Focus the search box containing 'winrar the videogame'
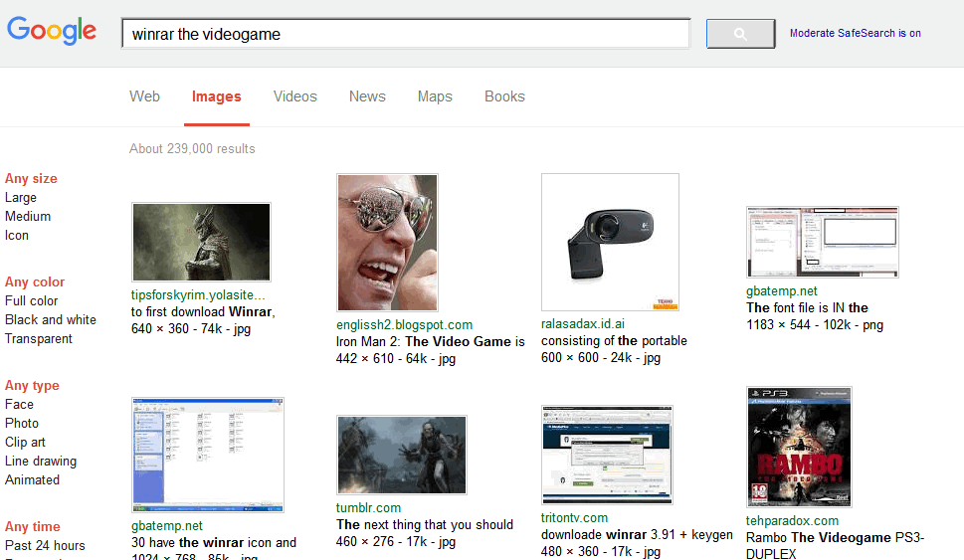 pos(406,34)
